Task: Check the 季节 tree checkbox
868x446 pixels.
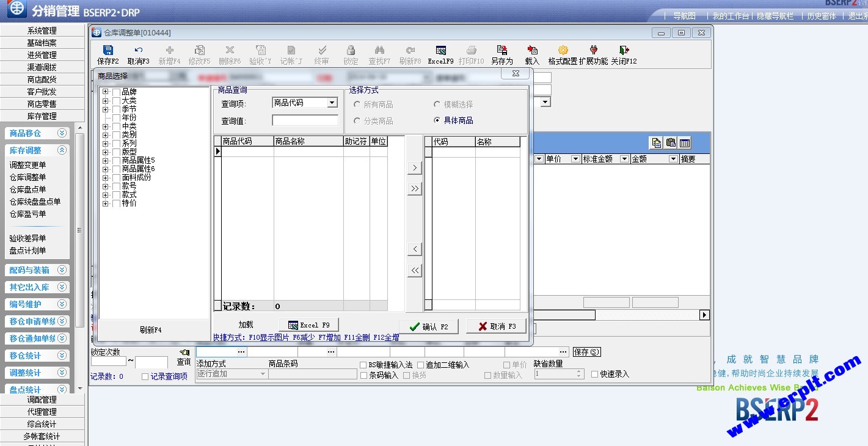Action: point(116,109)
